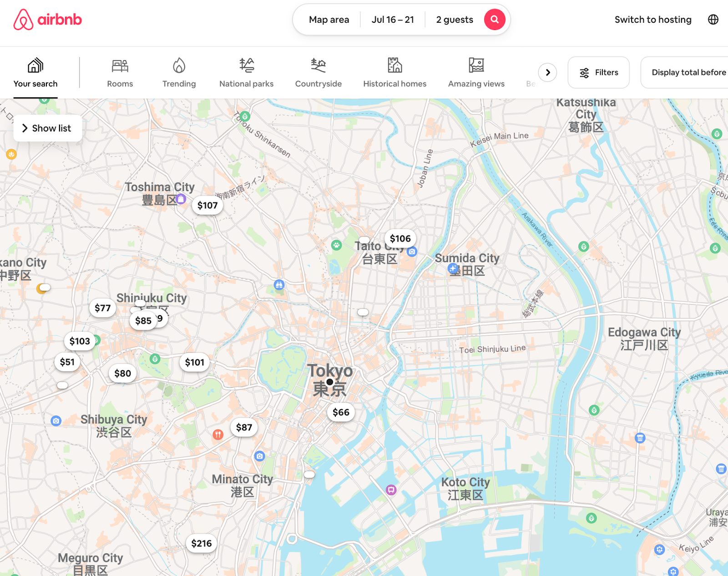The height and width of the screenshot is (576, 728).
Task: Click the red search magnifier button
Action: [495, 20]
